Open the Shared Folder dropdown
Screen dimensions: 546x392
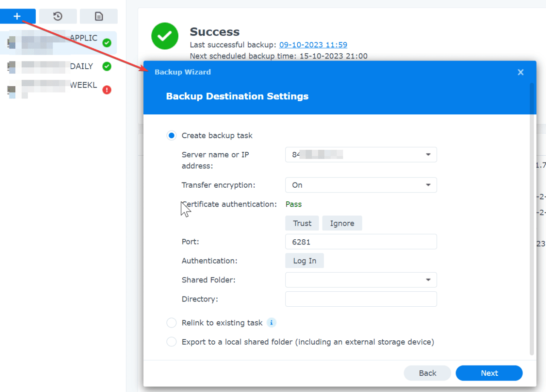[x=361, y=280]
